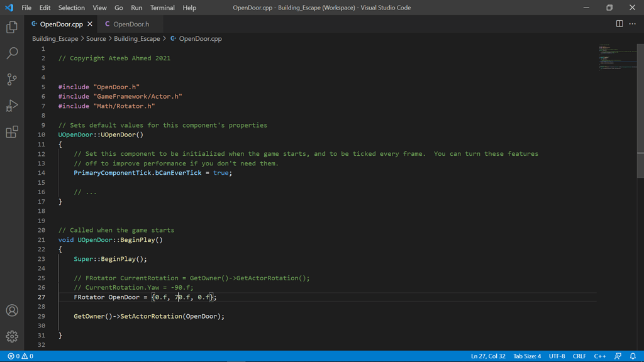Open the Run and Debug icon
This screenshot has height=362, width=644.
[x=12, y=105]
